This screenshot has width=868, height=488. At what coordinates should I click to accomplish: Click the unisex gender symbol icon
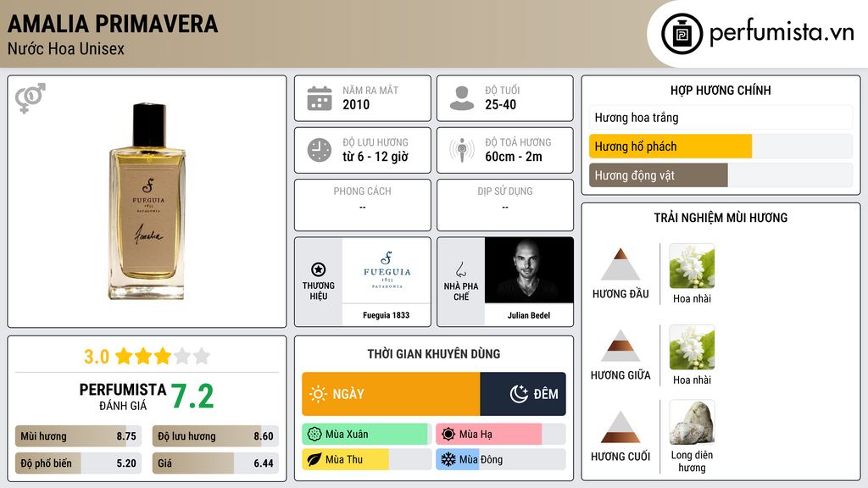(31, 98)
